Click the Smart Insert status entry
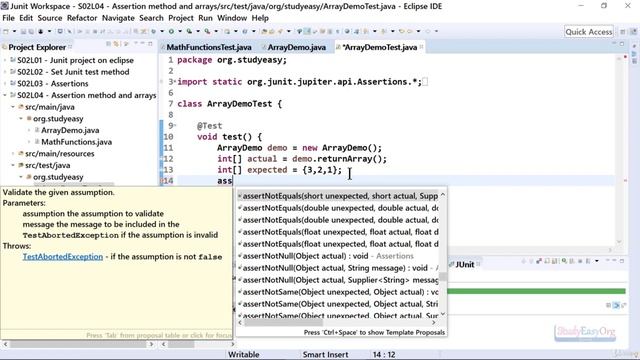 tap(325, 354)
